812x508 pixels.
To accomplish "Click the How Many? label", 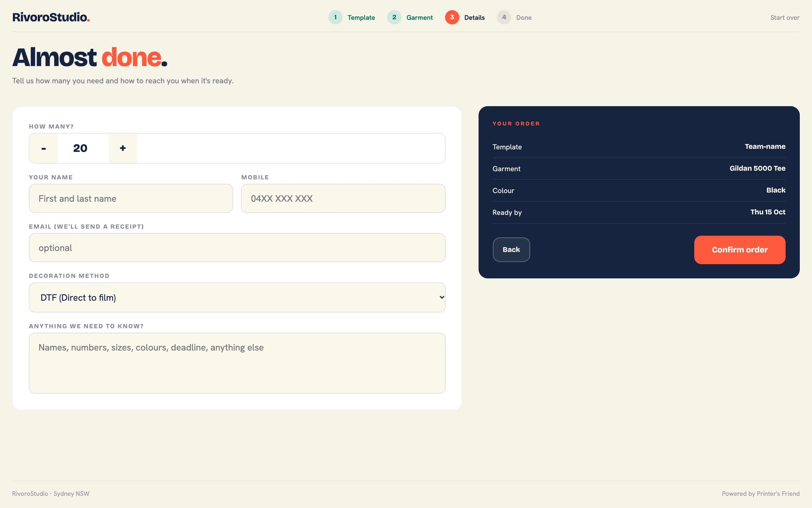I will pos(51,127).
